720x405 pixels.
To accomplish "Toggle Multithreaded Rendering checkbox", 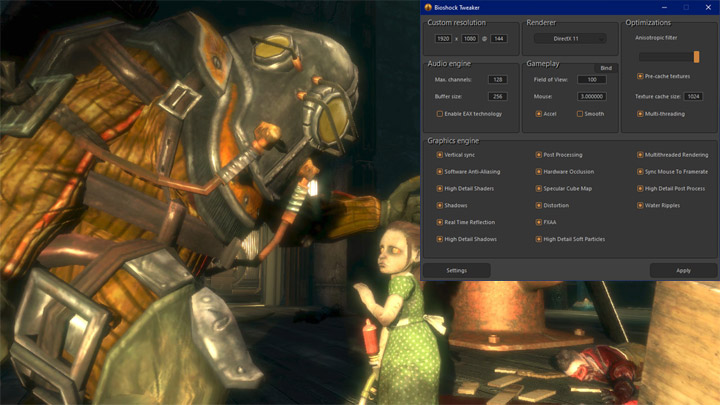I will pos(640,155).
